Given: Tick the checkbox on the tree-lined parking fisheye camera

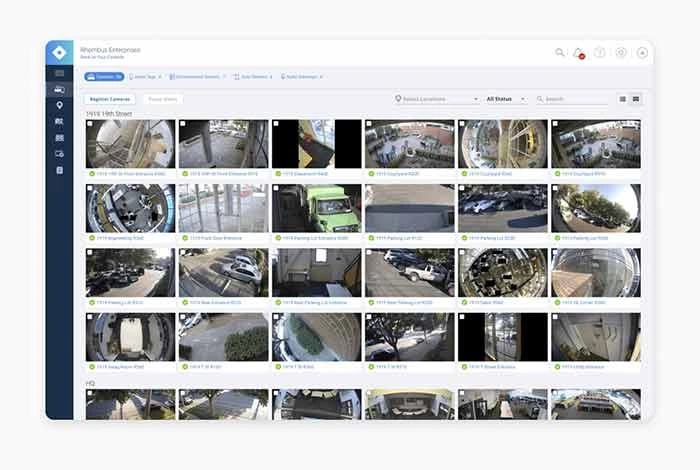Looking at the screenshot, I should click(555, 188).
